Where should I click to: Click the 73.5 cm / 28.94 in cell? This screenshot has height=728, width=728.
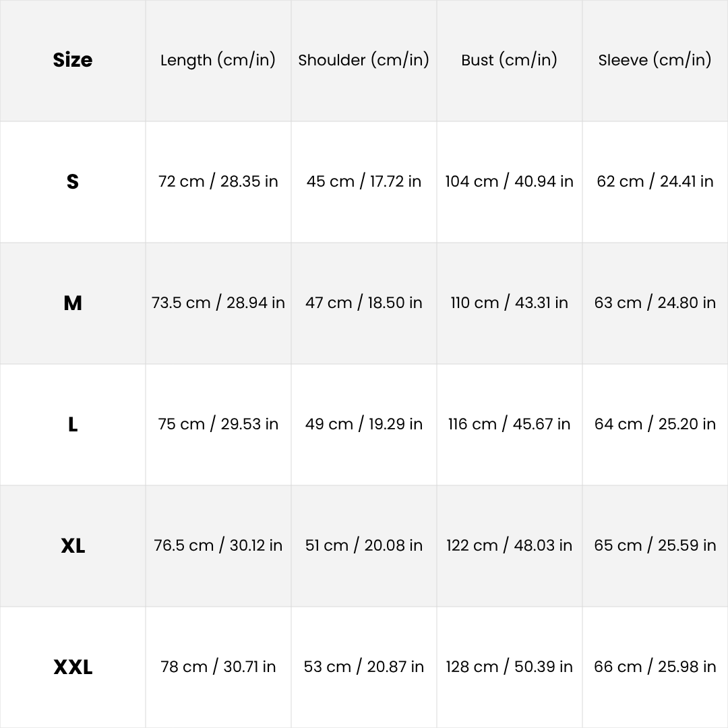coord(218,303)
